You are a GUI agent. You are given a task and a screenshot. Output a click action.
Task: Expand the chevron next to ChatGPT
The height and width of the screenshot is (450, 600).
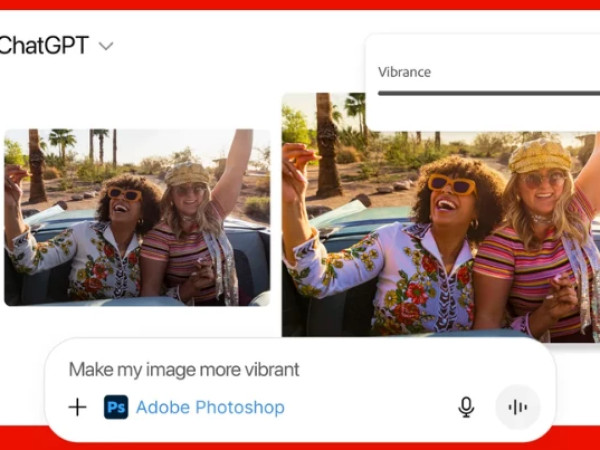point(106,46)
